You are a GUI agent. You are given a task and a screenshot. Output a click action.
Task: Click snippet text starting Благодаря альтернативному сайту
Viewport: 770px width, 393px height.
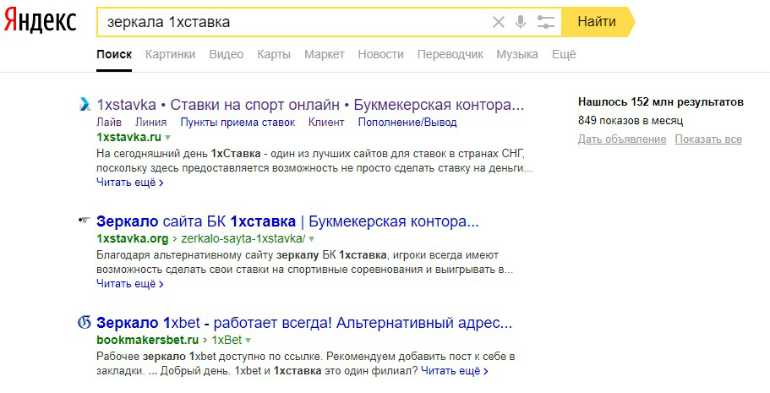pyautogui.click(x=305, y=262)
